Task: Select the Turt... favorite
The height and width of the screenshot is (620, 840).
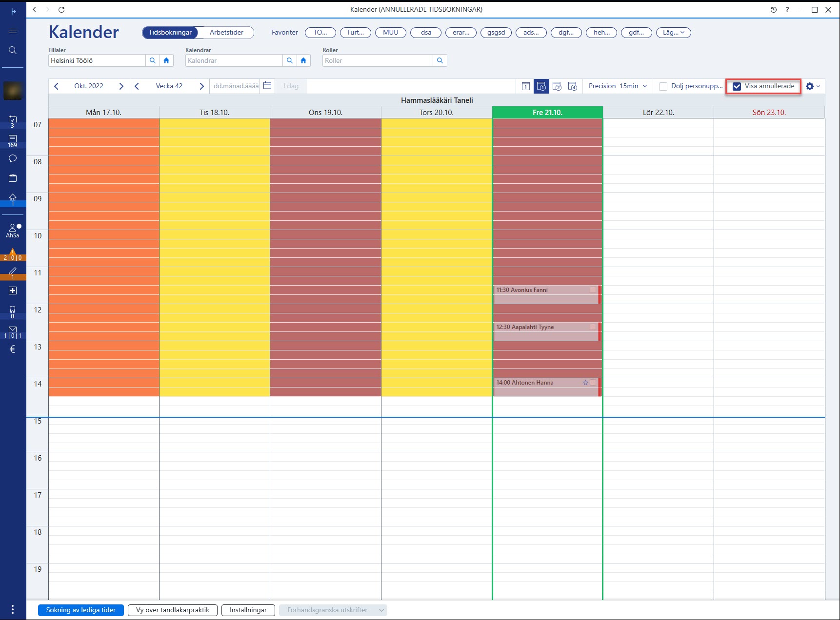Action: pyautogui.click(x=356, y=33)
